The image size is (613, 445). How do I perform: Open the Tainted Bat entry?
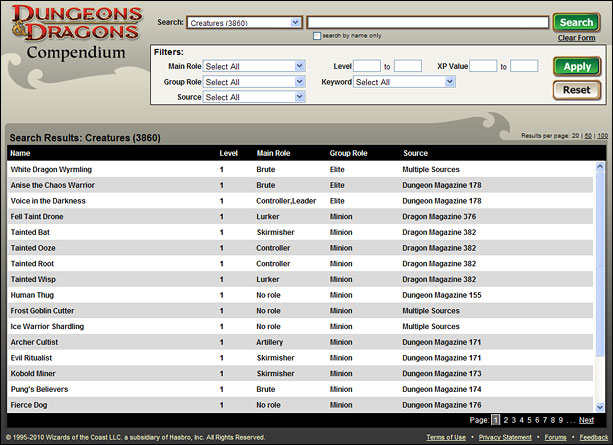coord(30,232)
